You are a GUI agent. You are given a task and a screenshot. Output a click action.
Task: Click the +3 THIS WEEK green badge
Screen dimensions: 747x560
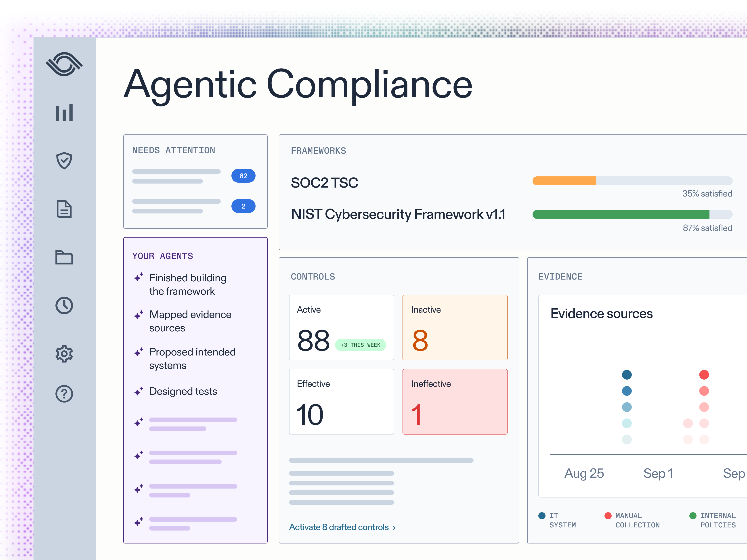[360, 345]
